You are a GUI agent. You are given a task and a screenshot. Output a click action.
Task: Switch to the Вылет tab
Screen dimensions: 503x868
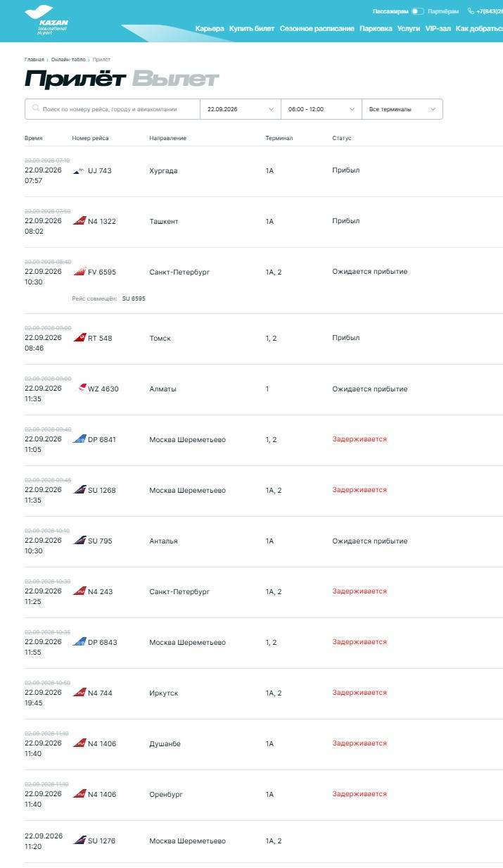pos(175,79)
